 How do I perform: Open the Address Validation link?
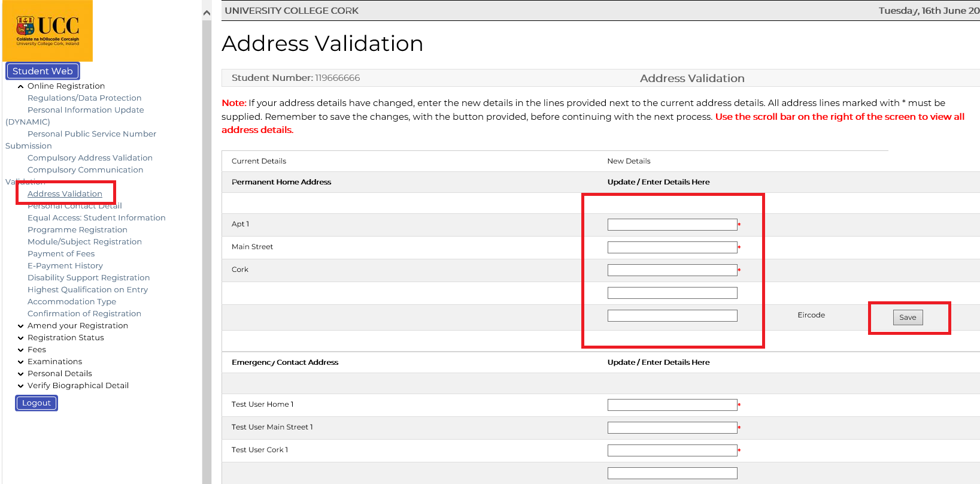[65, 193]
